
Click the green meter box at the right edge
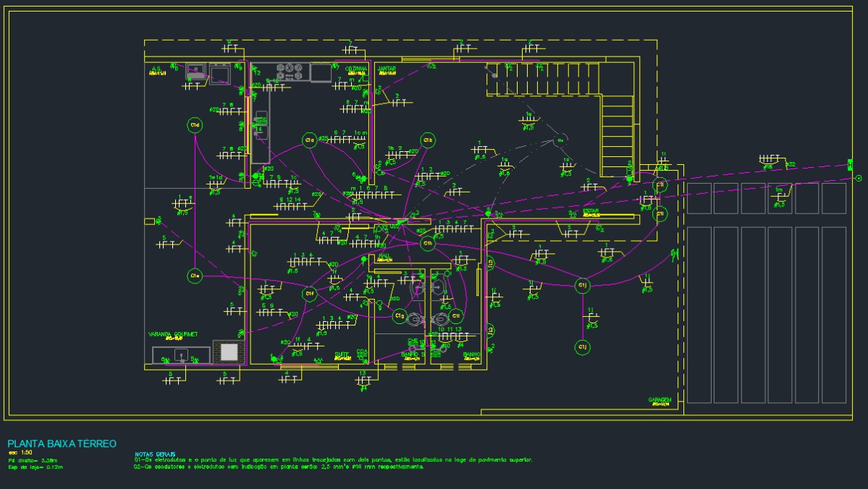click(x=850, y=165)
